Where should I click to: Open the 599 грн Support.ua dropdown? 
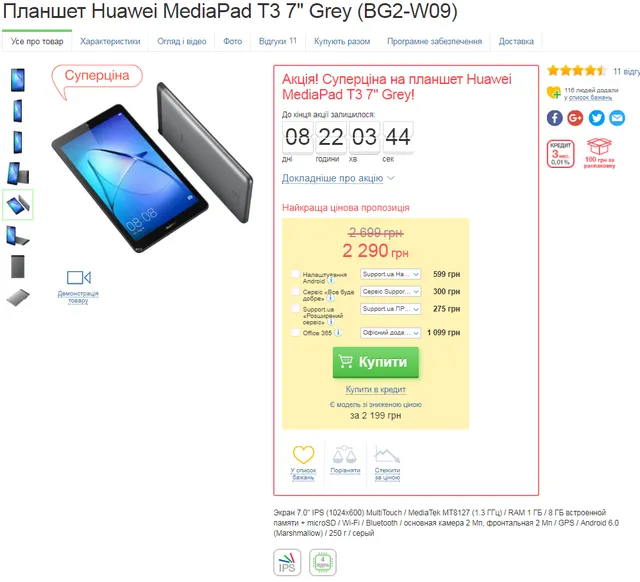pyautogui.click(x=391, y=274)
